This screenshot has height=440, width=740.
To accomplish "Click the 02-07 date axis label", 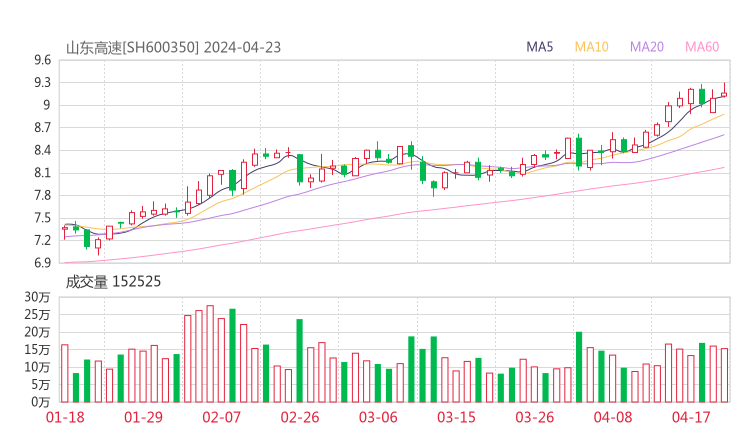I will (x=222, y=417).
